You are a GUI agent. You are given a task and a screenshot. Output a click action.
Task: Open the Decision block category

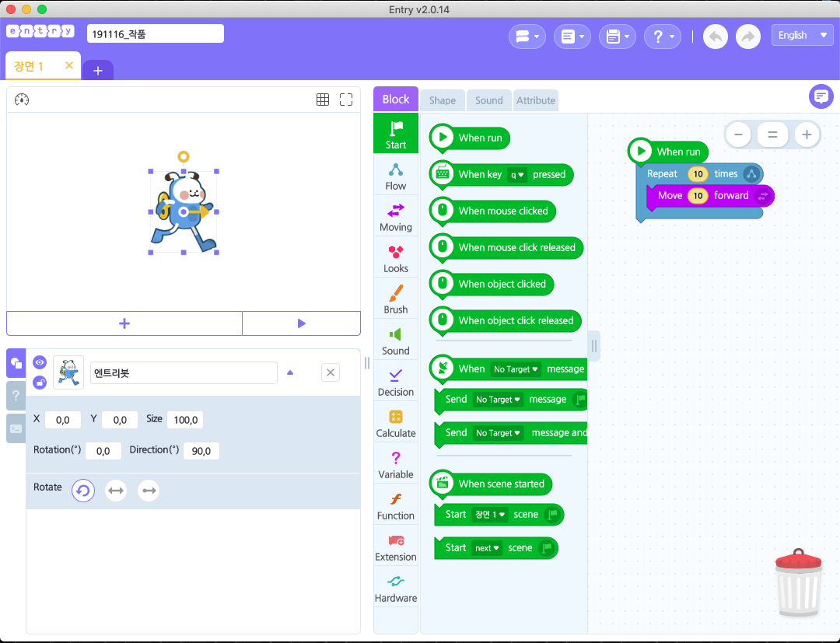click(x=395, y=383)
